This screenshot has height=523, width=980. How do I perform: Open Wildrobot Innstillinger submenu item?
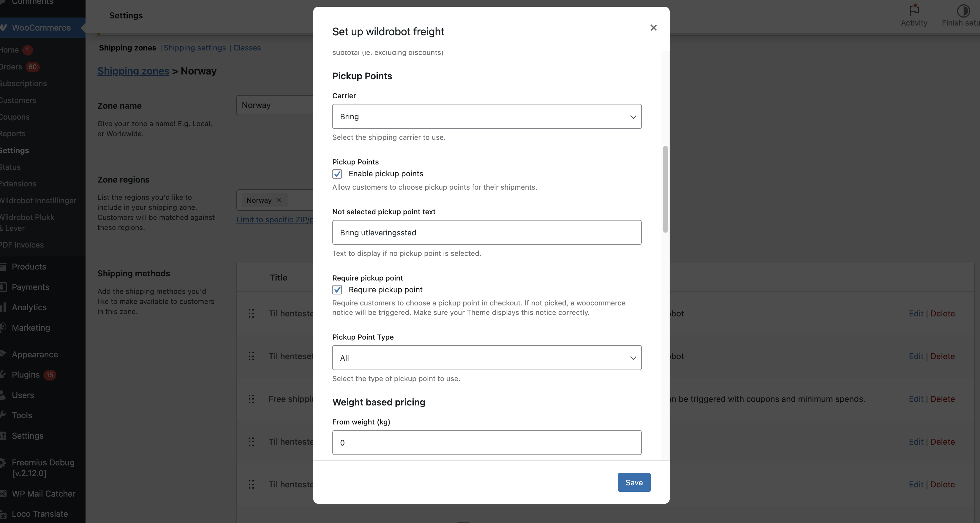(x=38, y=200)
